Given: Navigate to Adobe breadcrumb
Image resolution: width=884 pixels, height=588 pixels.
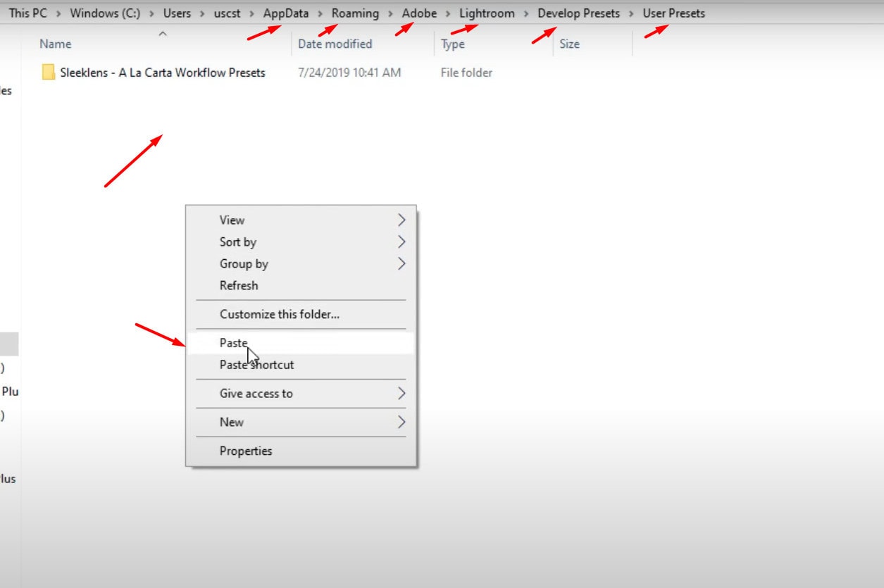Looking at the screenshot, I should click(419, 13).
